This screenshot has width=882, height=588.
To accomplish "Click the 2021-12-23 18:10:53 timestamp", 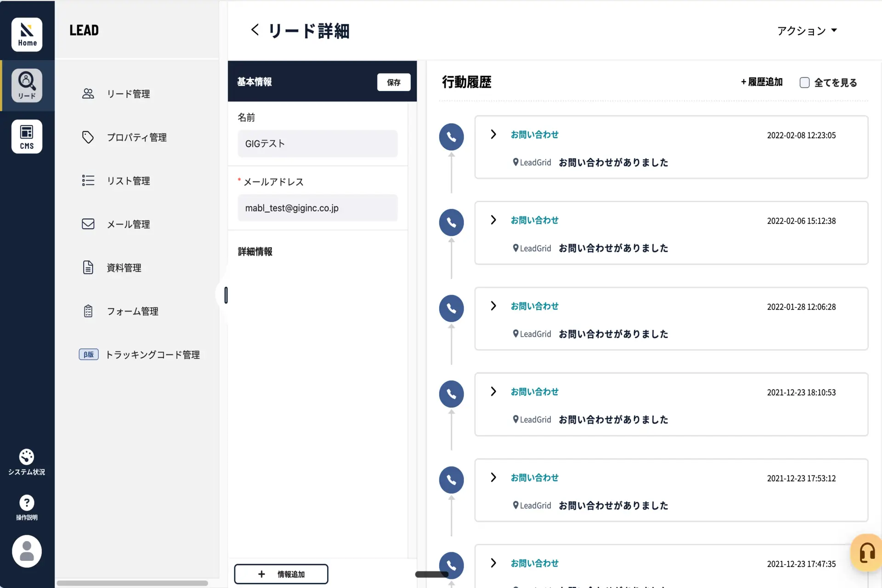I will pyautogui.click(x=801, y=392).
